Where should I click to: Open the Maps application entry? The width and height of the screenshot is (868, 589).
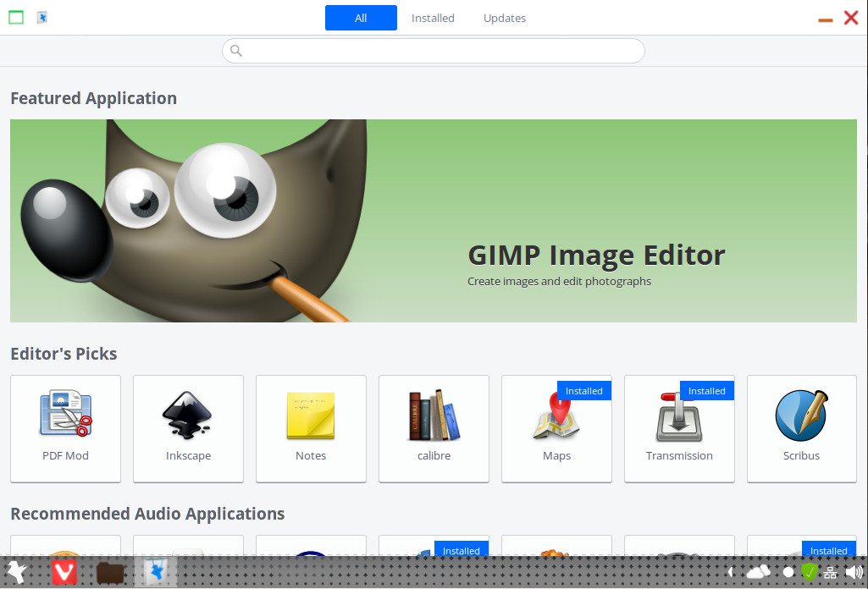(556, 428)
